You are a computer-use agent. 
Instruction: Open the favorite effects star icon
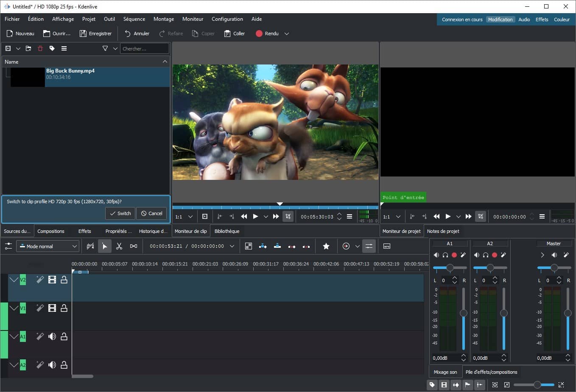(x=326, y=246)
